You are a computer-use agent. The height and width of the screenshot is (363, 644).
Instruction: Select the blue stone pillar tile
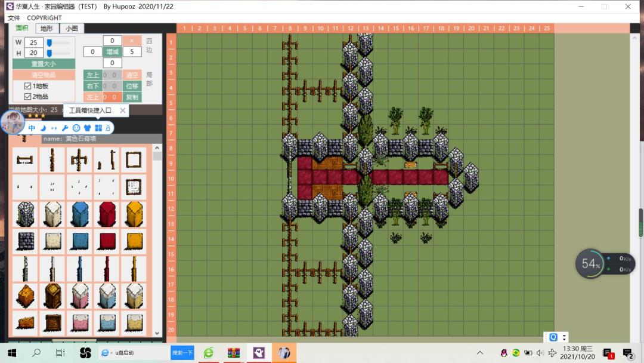click(x=80, y=214)
